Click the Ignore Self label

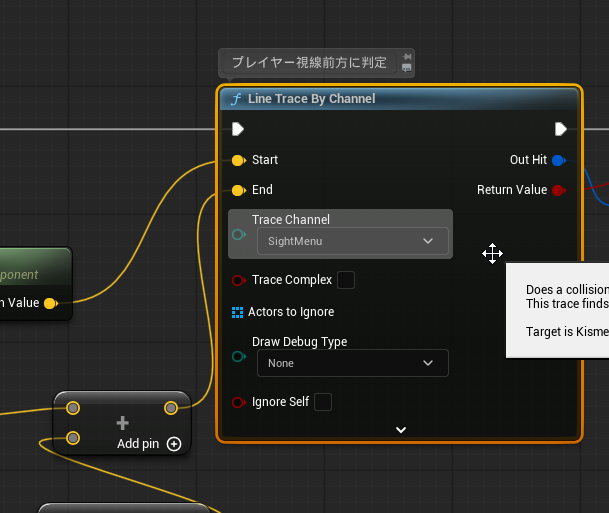[x=280, y=402]
